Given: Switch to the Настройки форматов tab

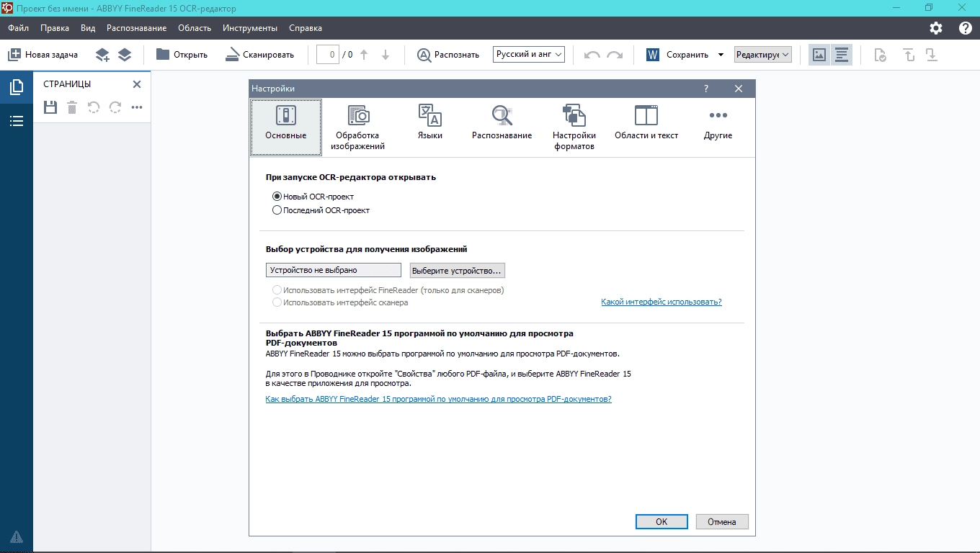Looking at the screenshot, I should 574,127.
